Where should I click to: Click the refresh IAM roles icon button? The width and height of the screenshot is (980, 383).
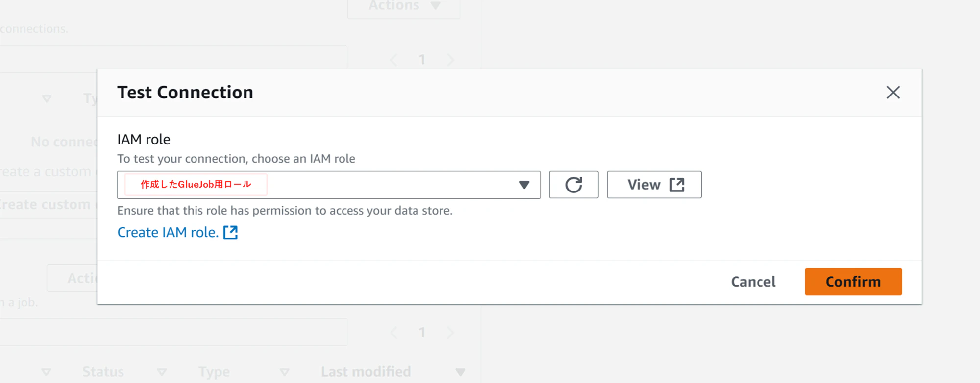click(573, 185)
